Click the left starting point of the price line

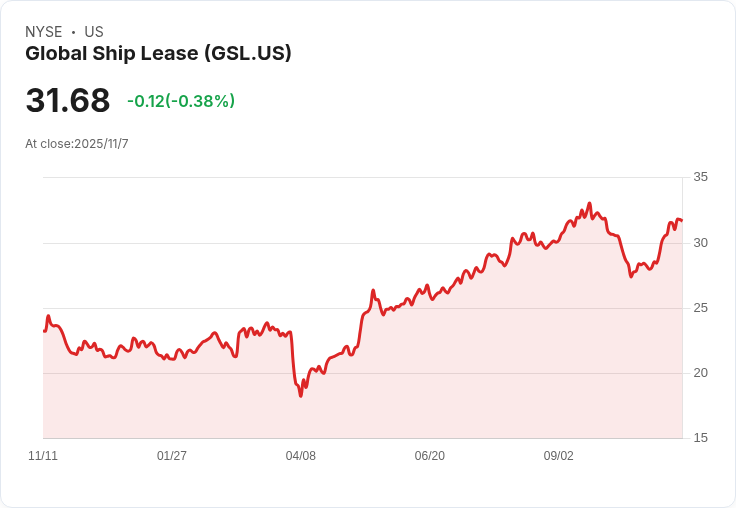(x=44, y=331)
